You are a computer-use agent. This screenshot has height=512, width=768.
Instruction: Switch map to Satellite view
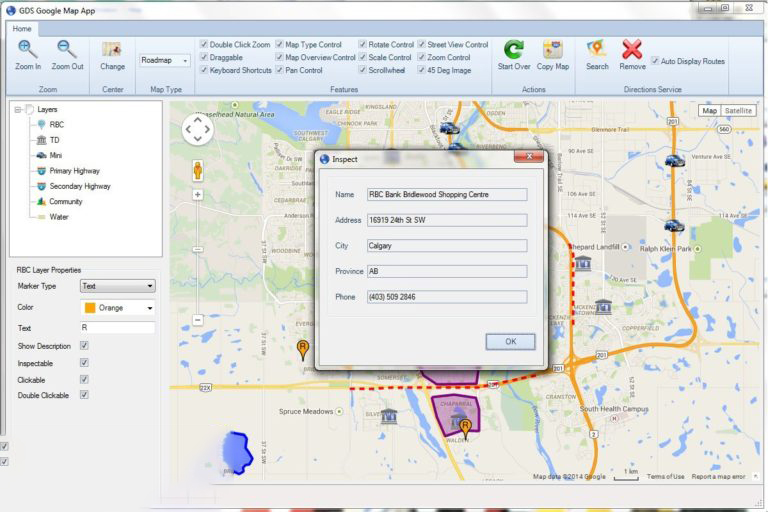(738, 111)
